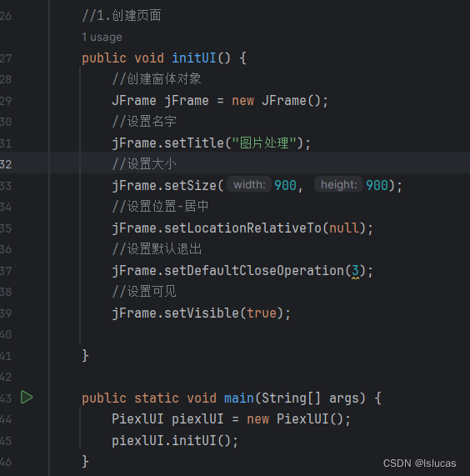The height and width of the screenshot is (476, 470).
Task: Run main method via green gutter arrow
Action: point(27,398)
